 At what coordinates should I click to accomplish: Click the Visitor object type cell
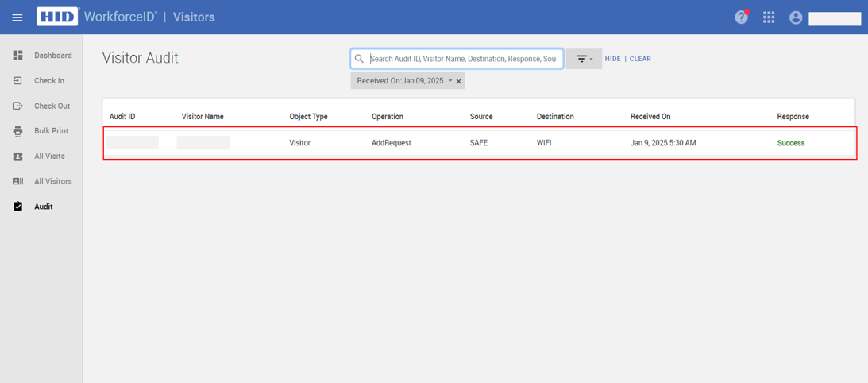[x=300, y=143]
